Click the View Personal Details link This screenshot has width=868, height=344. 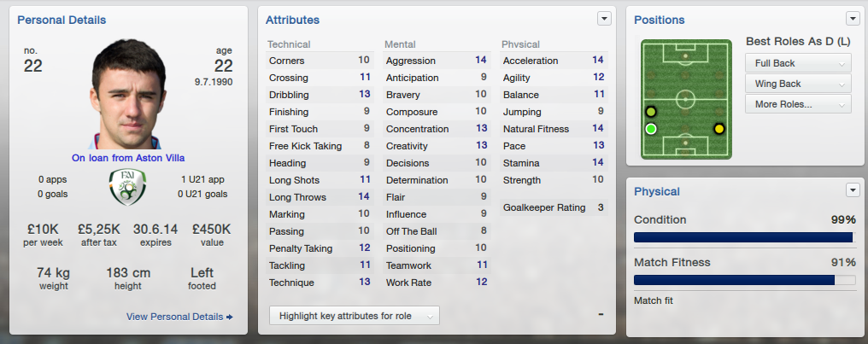click(174, 317)
